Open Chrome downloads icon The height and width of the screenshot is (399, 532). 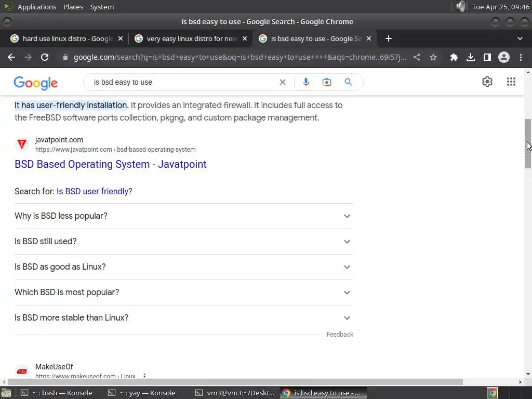(471, 57)
